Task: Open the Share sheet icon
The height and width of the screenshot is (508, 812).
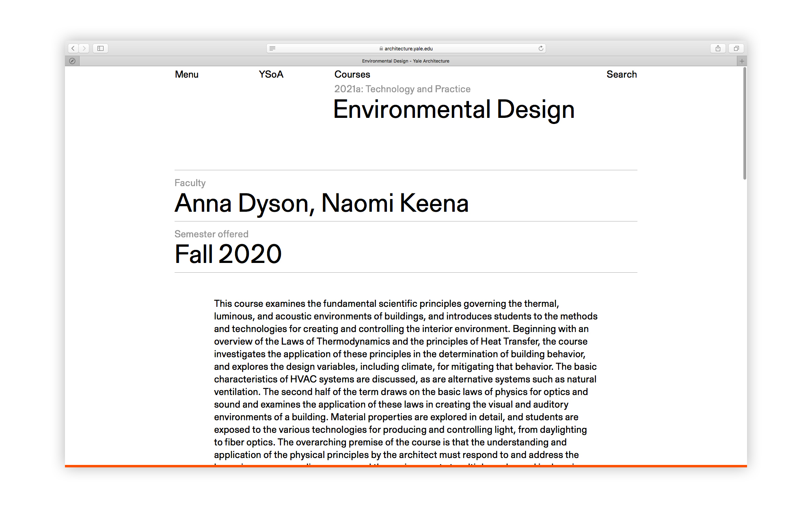Action: 718,48
